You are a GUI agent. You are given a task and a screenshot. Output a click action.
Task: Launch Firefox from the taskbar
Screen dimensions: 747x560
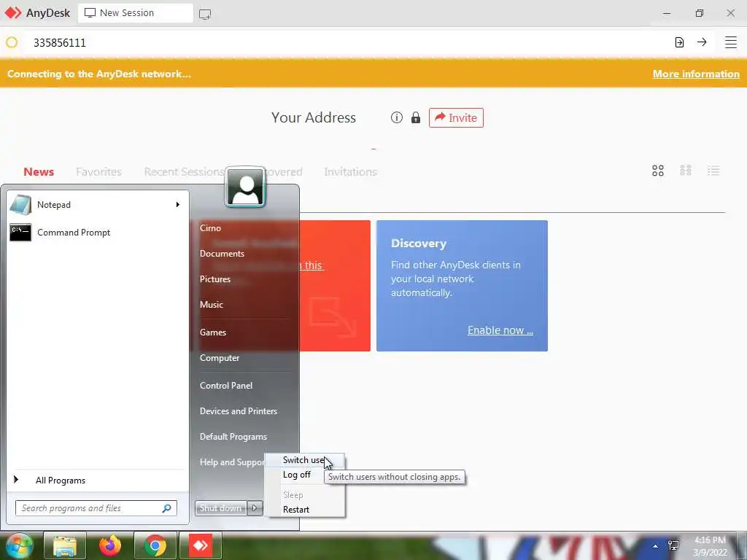(x=110, y=546)
